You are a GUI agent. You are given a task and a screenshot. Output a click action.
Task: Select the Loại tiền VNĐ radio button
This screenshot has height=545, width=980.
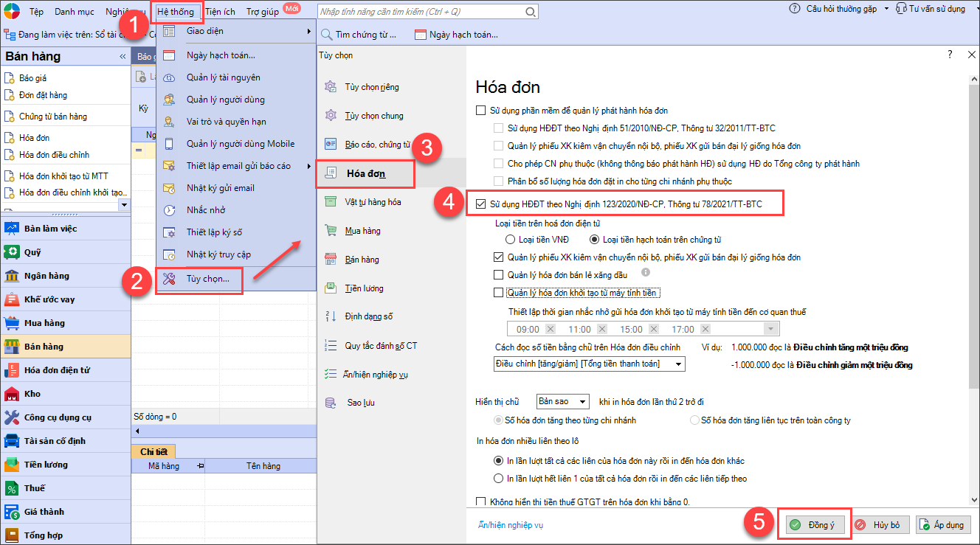pos(510,240)
